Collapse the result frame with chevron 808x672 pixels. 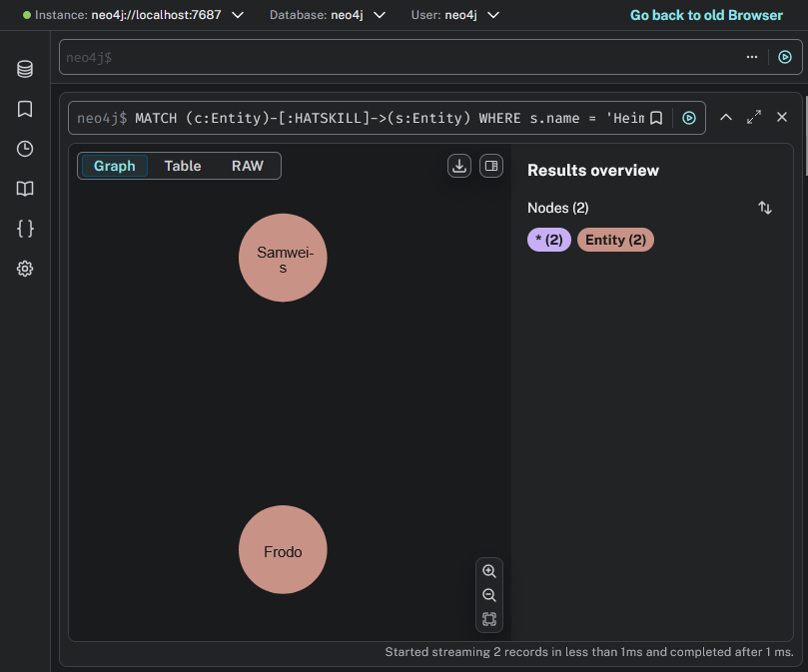726,117
